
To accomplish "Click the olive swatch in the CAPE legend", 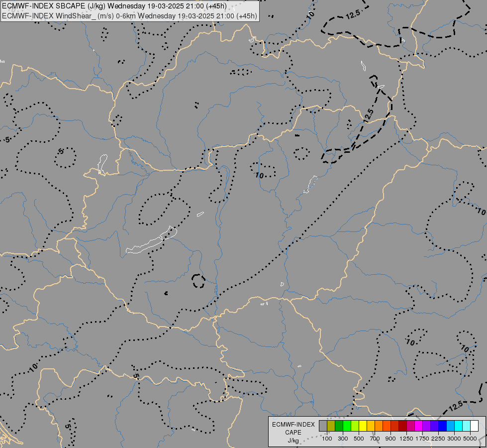I will (331, 426).
